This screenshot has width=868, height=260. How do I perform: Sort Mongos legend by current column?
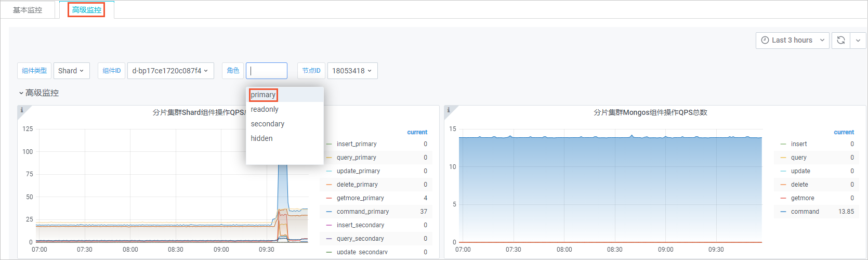(x=844, y=132)
